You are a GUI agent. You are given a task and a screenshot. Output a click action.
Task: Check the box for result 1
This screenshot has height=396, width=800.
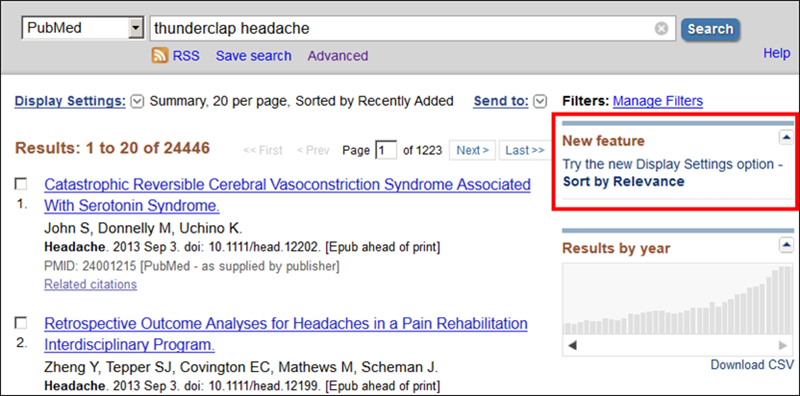click(x=21, y=184)
